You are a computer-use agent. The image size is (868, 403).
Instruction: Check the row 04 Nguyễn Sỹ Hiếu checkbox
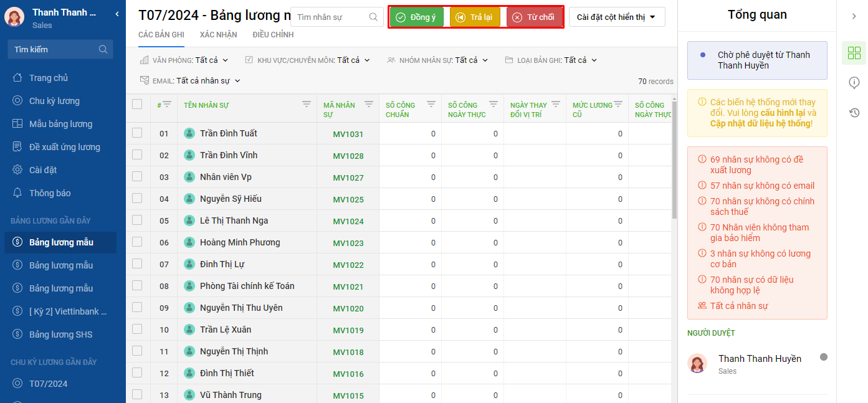click(x=137, y=198)
